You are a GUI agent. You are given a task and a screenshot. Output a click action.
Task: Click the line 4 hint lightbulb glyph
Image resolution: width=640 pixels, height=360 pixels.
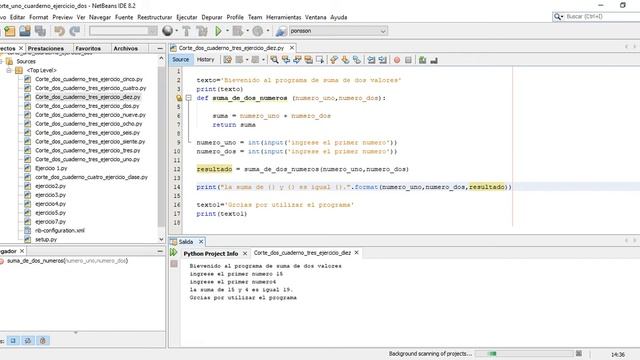click(x=179, y=98)
